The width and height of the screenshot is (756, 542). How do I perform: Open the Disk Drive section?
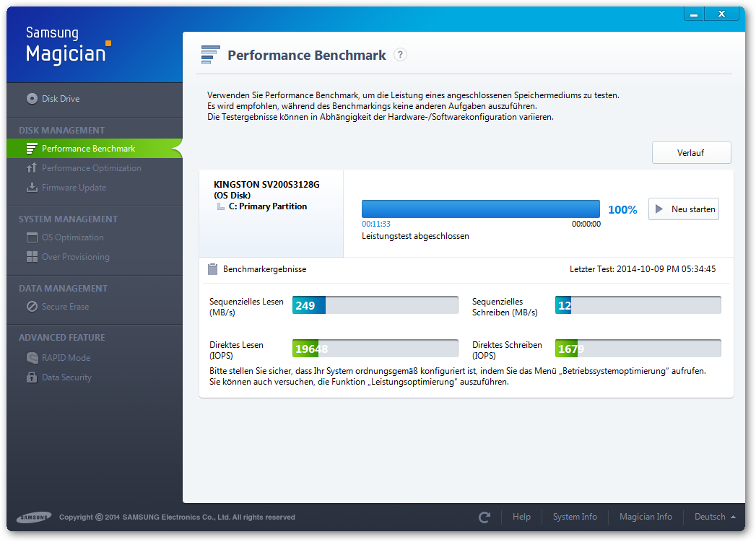pyautogui.click(x=95, y=99)
